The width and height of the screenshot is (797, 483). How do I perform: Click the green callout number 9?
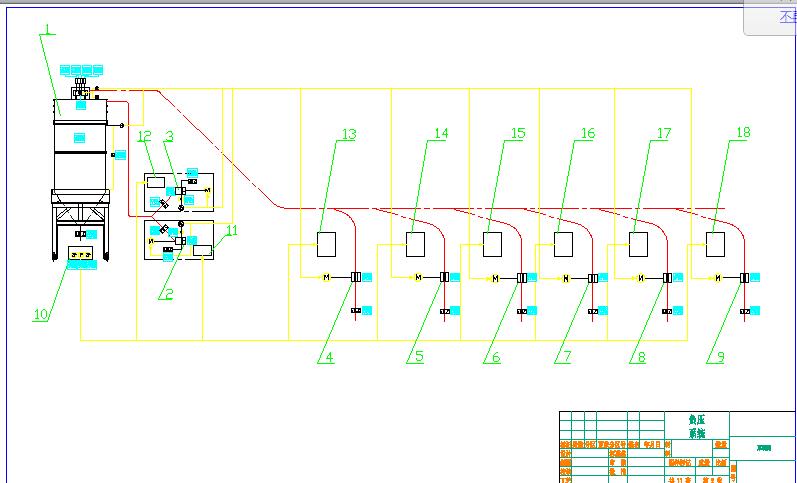[720, 357]
